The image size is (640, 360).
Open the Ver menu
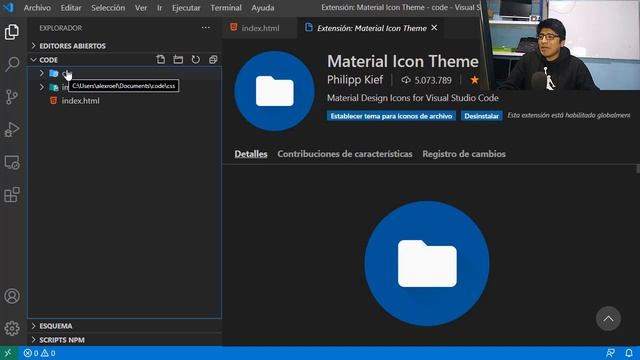coord(141,8)
